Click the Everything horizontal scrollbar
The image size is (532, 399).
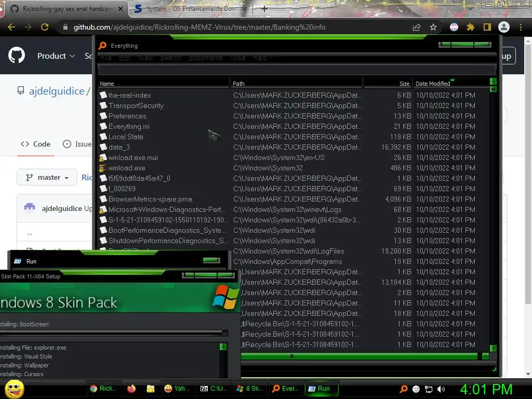pyautogui.click(x=359, y=356)
